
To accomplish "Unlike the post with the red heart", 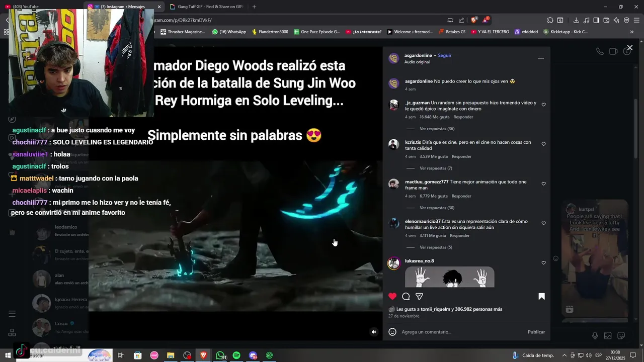I will (392, 296).
